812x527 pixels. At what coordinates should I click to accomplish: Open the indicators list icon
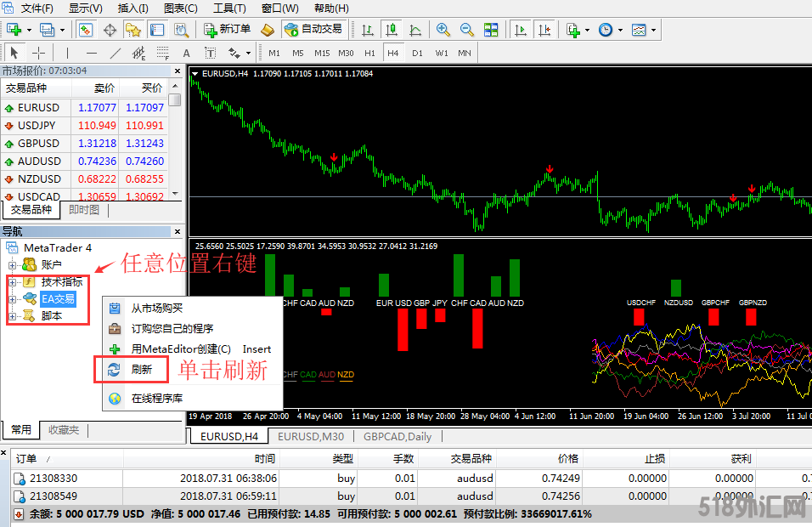pyautogui.click(x=572, y=30)
